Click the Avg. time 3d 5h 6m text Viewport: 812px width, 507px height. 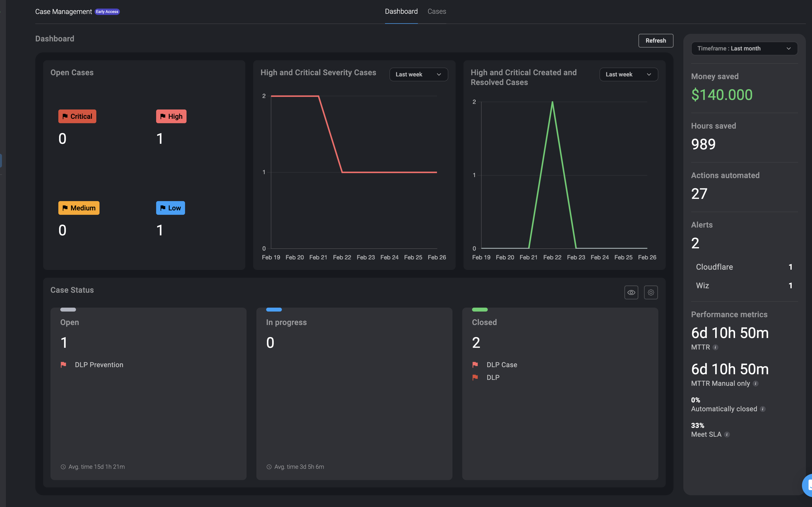click(299, 467)
